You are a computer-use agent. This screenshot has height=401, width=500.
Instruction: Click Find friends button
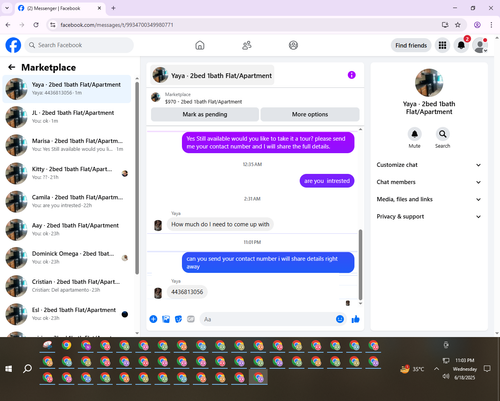point(411,45)
